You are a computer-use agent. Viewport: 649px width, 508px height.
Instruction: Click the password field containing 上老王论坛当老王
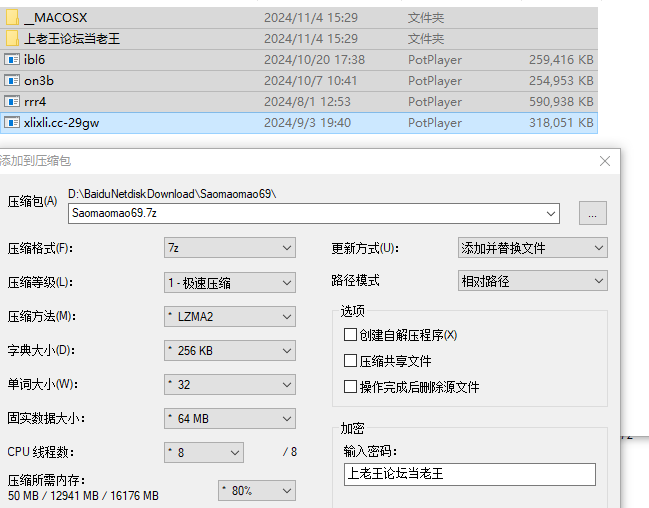470,474
